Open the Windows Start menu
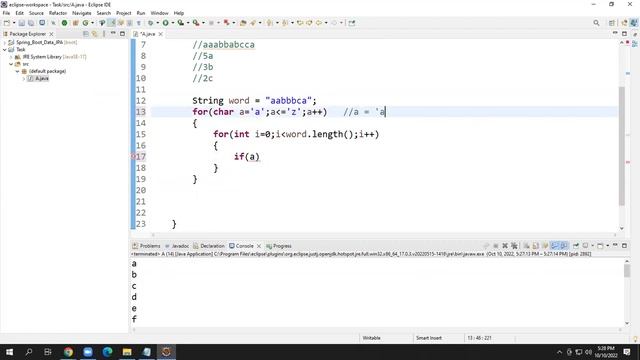 pyautogui.click(x=9, y=352)
